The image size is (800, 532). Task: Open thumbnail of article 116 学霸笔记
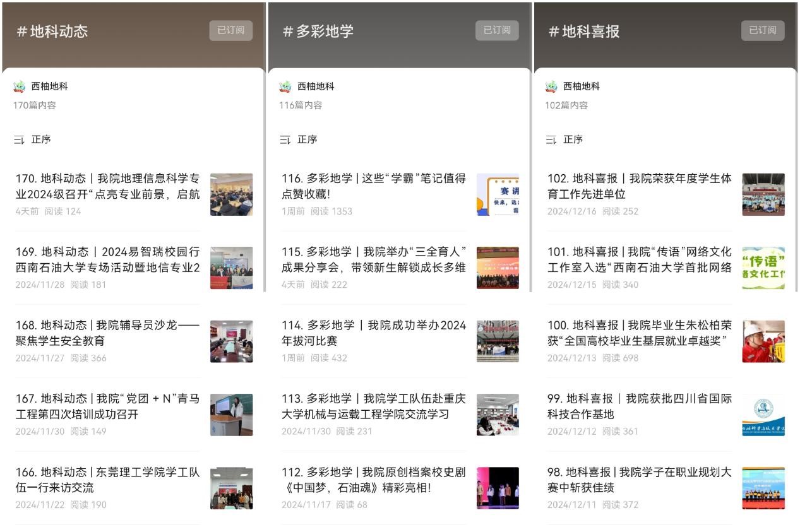tap(498, 194)
